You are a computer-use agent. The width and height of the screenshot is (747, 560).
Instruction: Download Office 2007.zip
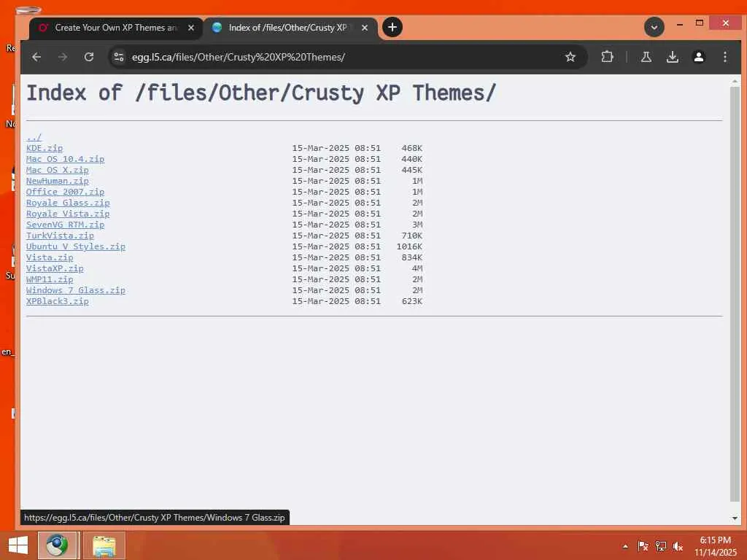pyautogui.click(x=65, y=192)
